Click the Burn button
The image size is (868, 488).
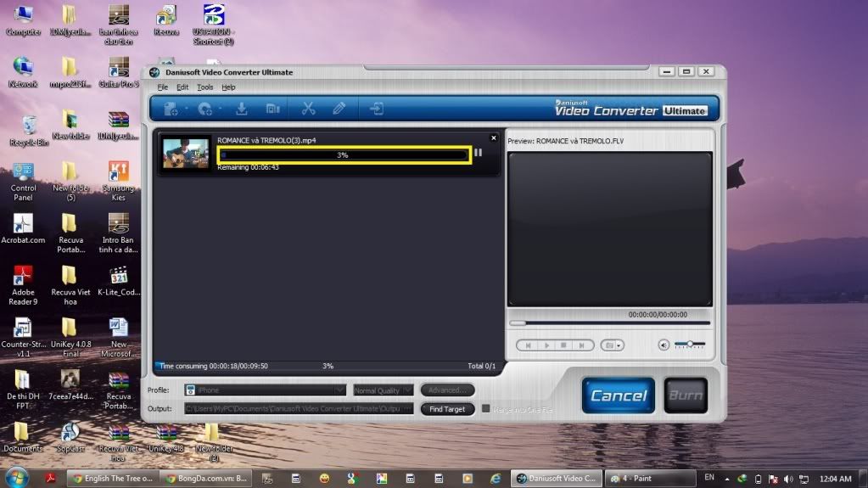[x=686, y=395]
